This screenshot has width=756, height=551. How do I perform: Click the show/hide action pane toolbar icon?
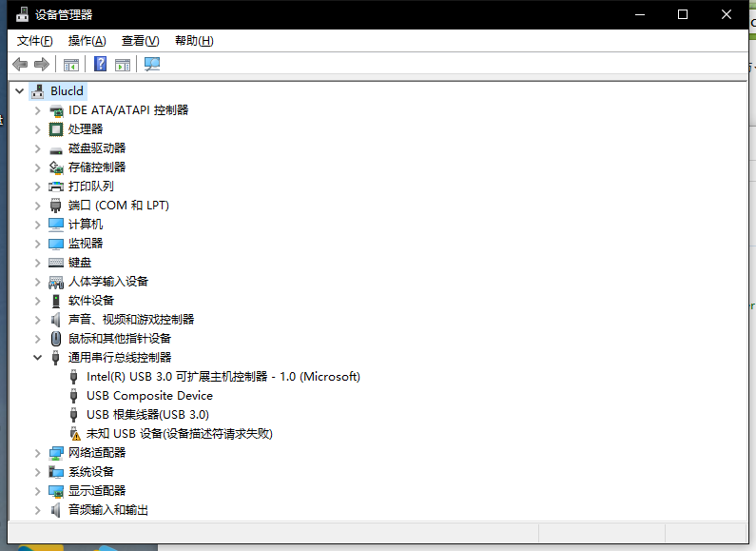coord(123,64)
